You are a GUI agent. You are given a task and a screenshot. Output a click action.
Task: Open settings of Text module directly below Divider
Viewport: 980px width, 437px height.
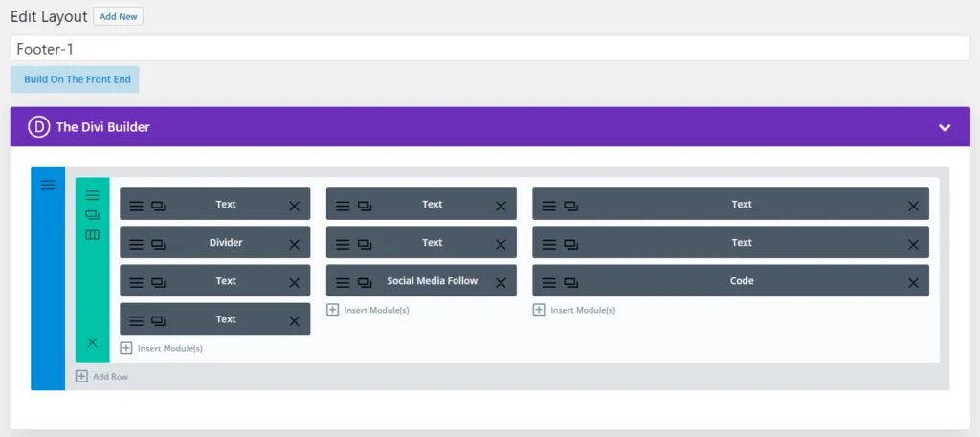tap(136, 283)
